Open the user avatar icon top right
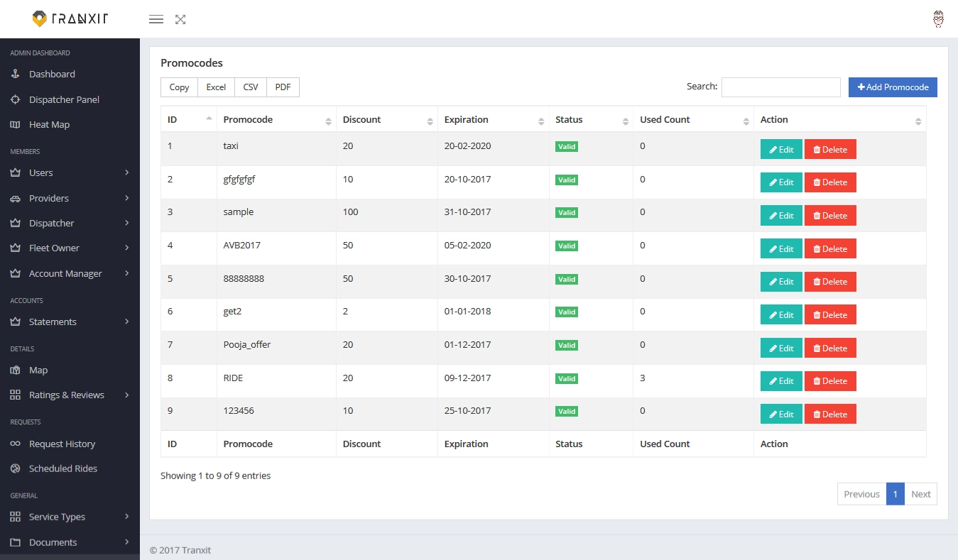This screenshot has height=560, width=958. pyautogui.click(x=938, y=18)
